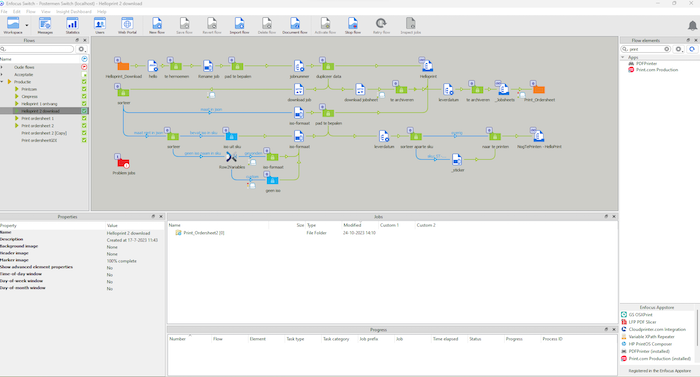Select the 'geen iso' blue folder element
This screenshot has width=700, height=377.
click(272, 180)
